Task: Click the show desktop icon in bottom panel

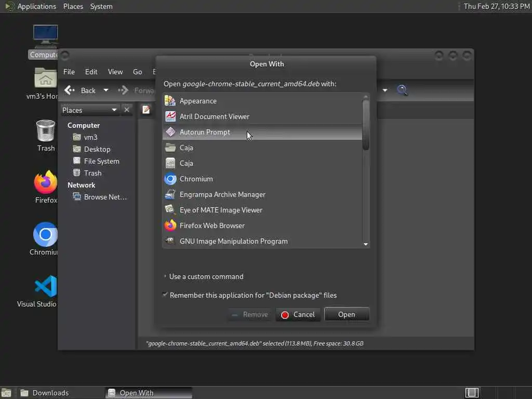Action: [x=6, y=393]
